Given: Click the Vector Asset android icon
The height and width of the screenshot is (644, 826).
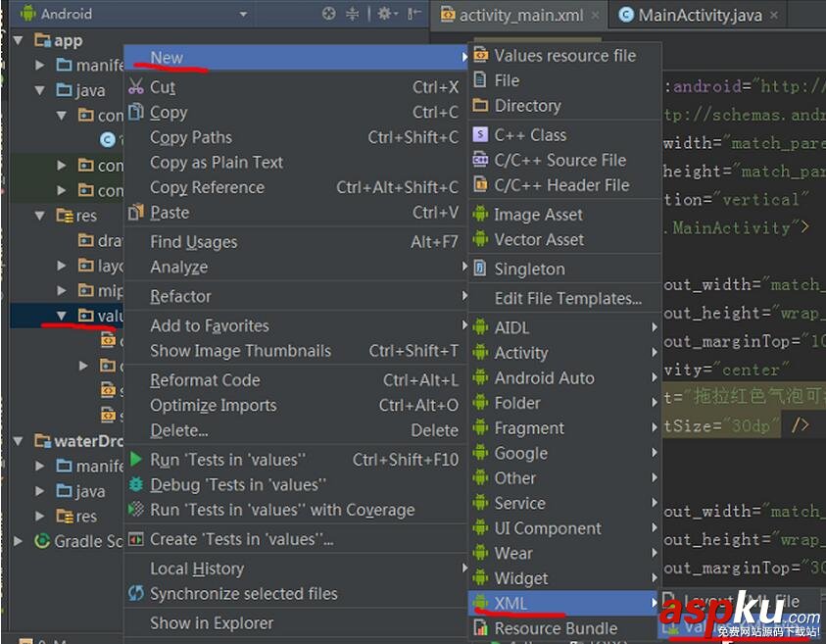Looking at the screenshot, I should pos(480,239).
